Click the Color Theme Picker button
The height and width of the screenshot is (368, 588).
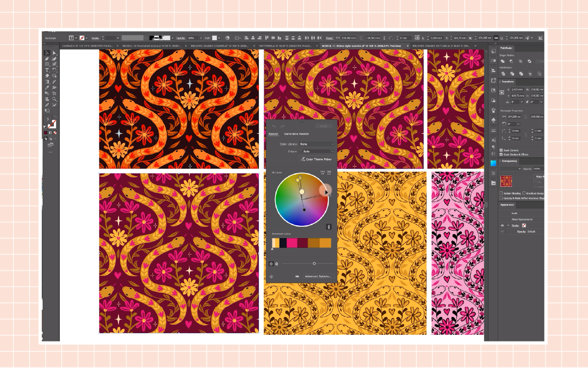[316, 159]
